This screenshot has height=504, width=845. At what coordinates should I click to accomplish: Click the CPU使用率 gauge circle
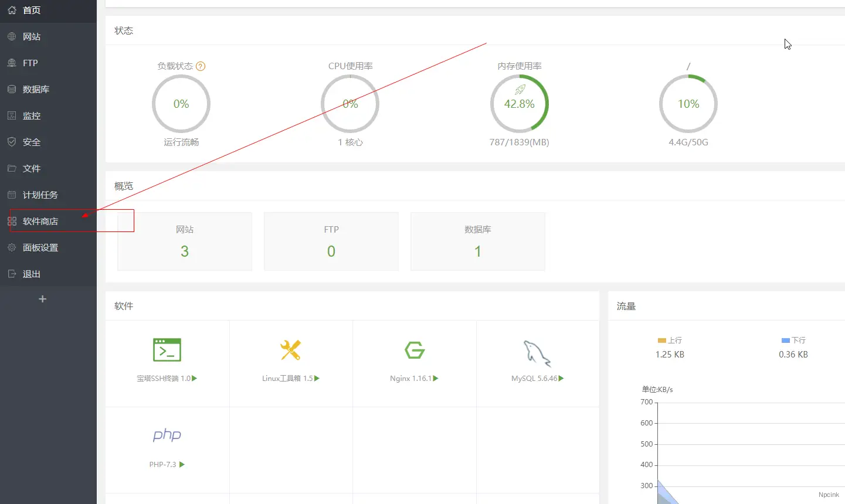click(x=350, y=104)
